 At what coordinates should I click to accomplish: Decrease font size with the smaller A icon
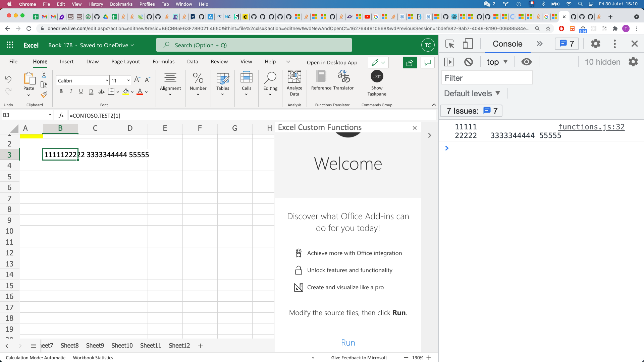click(148, 80)
